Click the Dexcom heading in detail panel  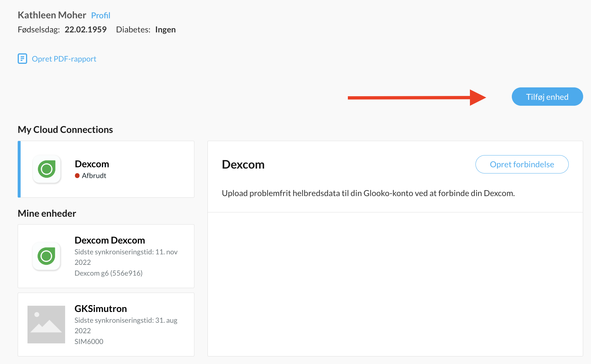(x=243, y=164)
